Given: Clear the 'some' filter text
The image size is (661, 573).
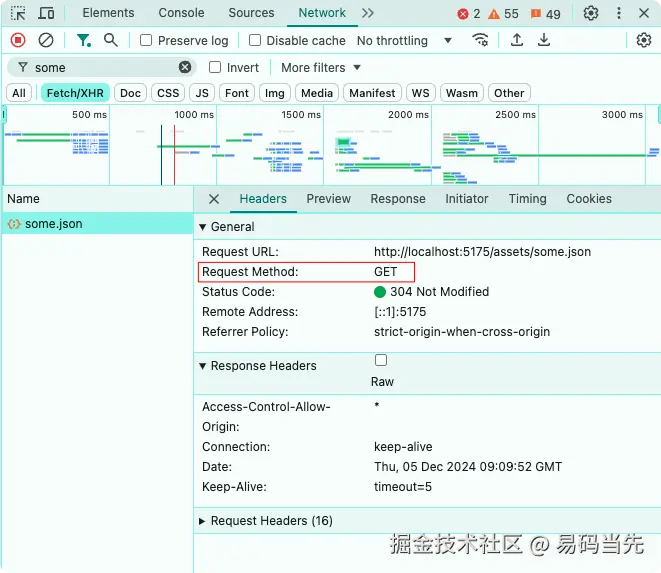Looking at the screenshot, I should [185, 67].
